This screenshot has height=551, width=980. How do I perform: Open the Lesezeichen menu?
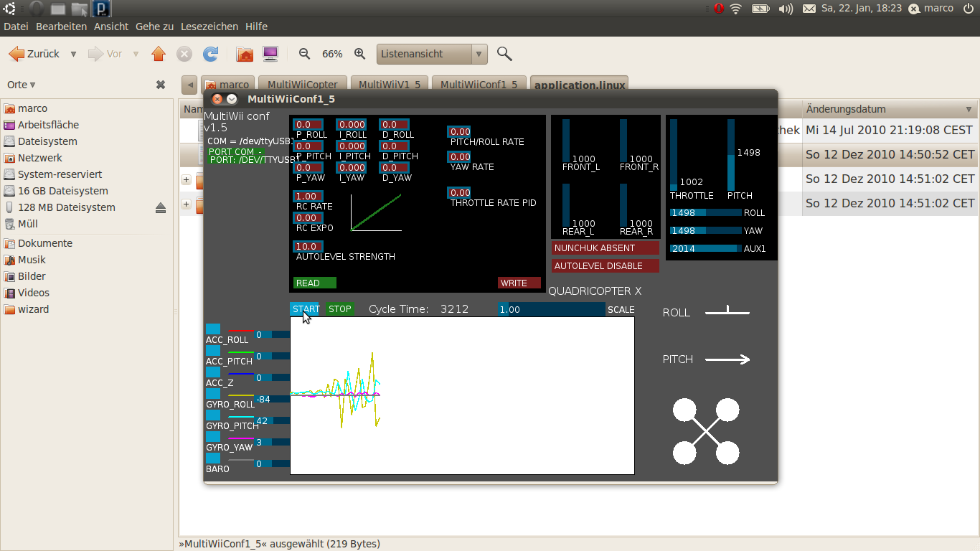tap(209, 27)
